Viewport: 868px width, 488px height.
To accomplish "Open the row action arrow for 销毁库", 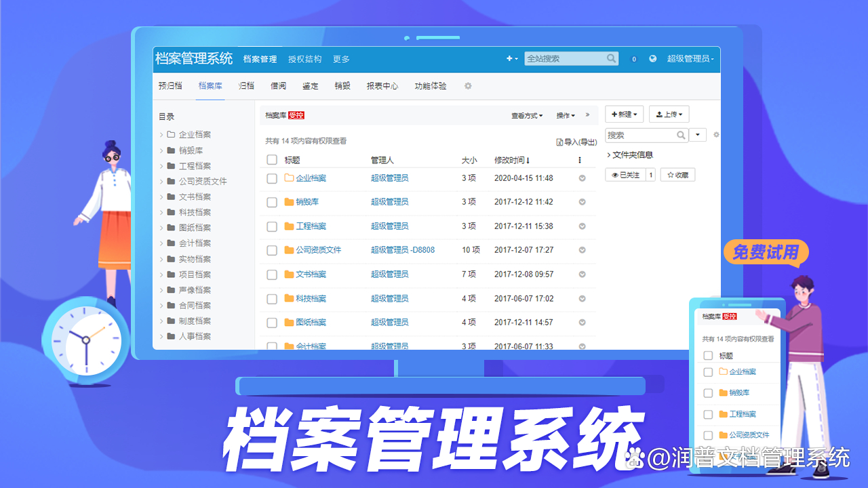I will coord(582,202).
